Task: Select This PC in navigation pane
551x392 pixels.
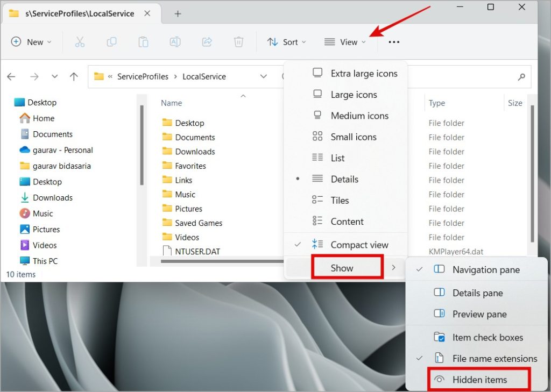Action: point(39,261)
